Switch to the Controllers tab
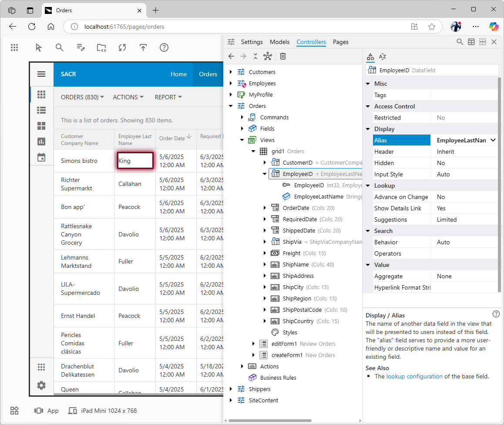504x425 pixels. [311, 42]
